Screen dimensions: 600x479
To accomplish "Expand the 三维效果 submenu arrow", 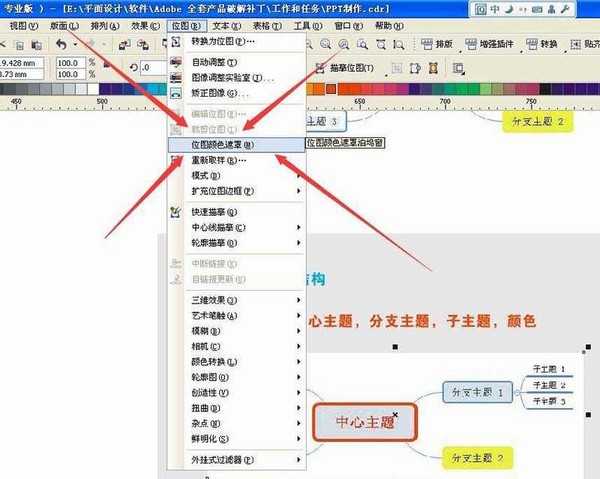I will (x=298, y=300).
